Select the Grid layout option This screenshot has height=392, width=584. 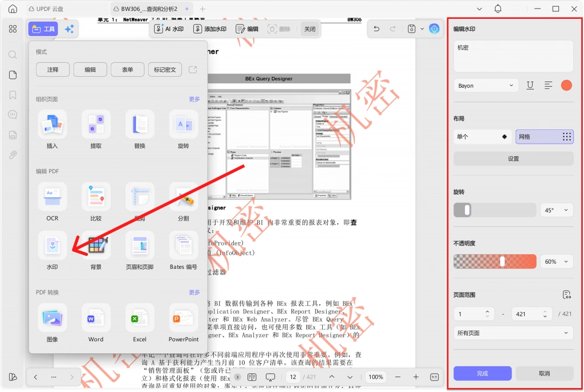click(545, 137)
